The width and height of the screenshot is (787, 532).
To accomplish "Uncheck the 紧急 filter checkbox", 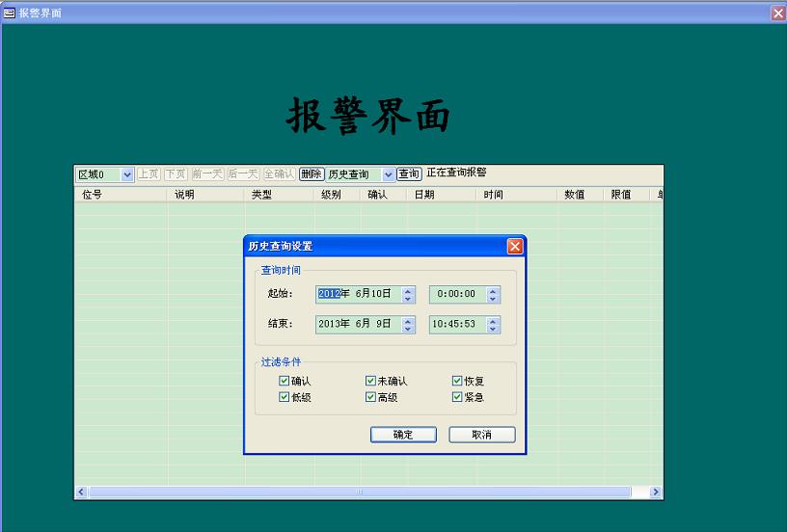I will (457, 397).
